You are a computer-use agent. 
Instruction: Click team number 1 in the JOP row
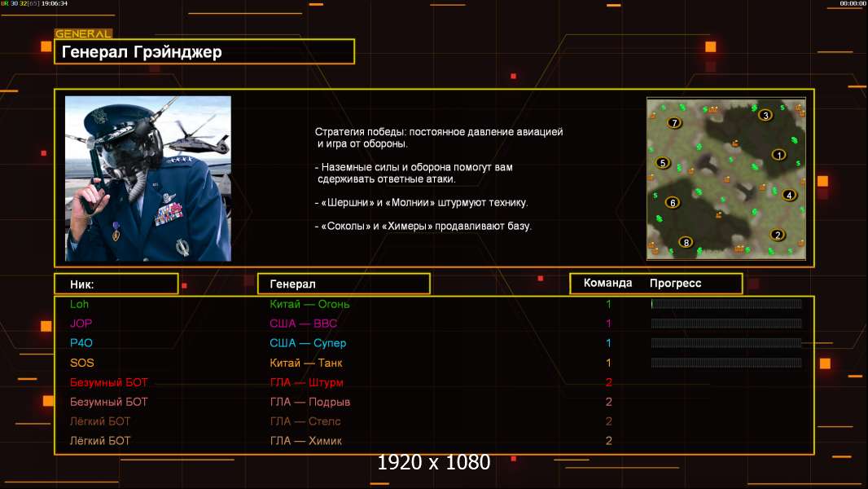click(608, 324)
